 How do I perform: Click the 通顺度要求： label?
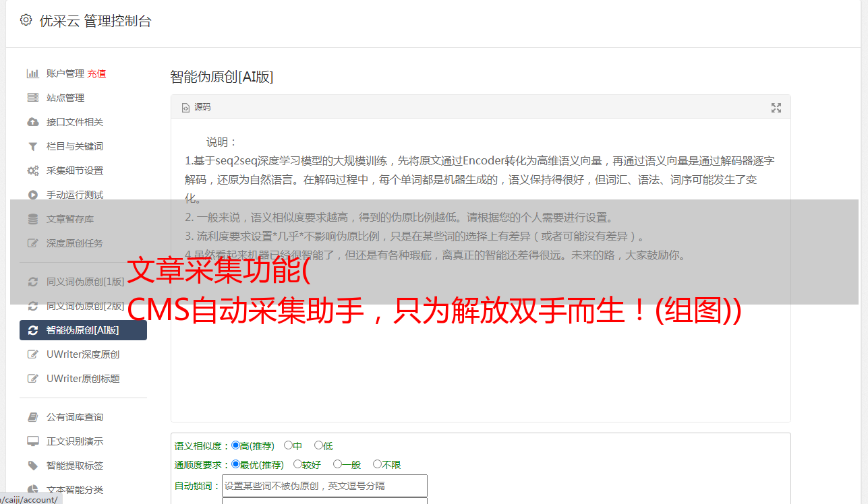(202, 465)
